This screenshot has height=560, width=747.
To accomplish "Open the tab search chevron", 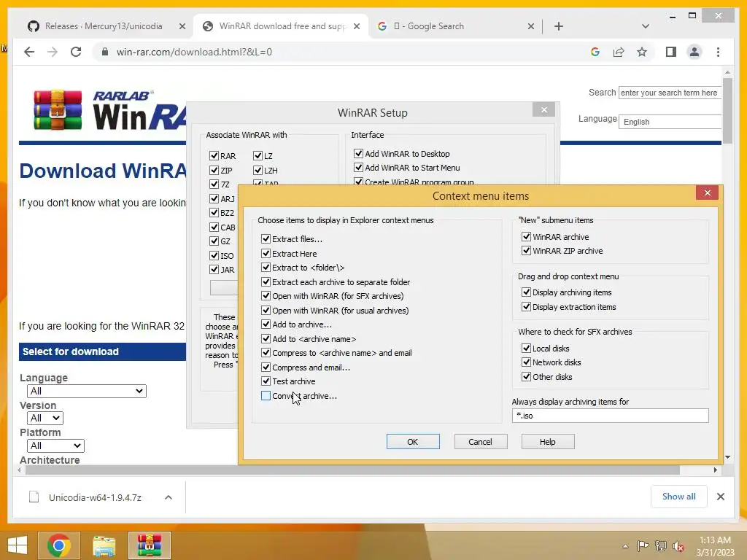I will [x=646, y=26].
